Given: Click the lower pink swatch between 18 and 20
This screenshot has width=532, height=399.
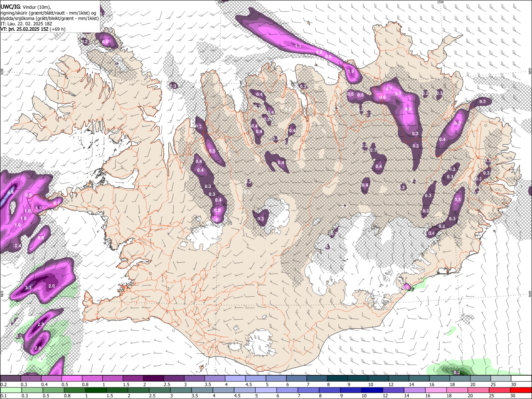Looking at the screenshot, I should [x=456, y=390].
